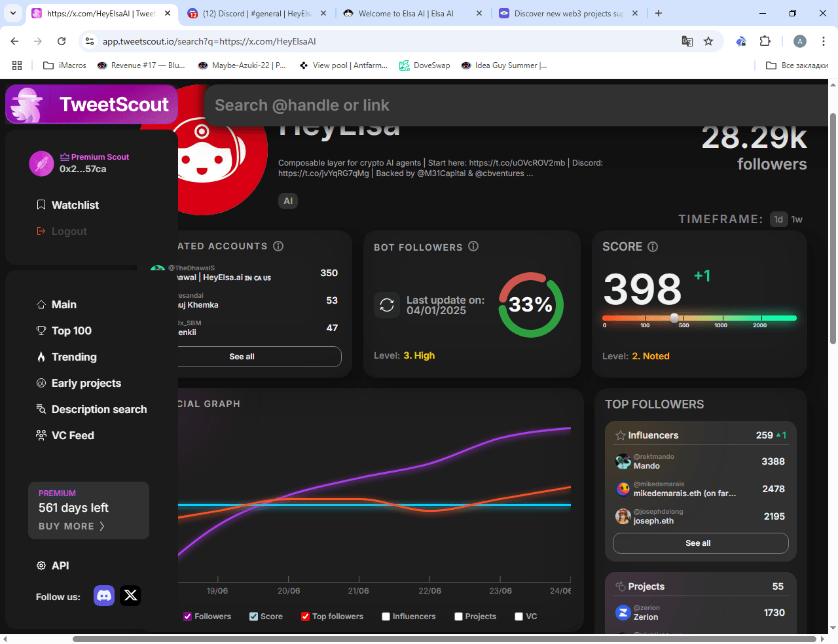Open API in sidebar
Viewport: 838px width, 644px height.
click(53, 565)
